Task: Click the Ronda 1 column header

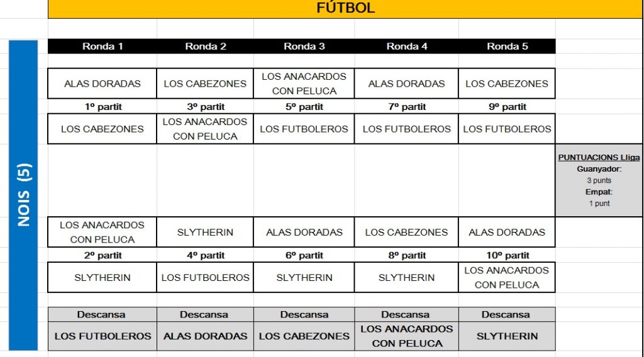Action: [x=103, y=47]
